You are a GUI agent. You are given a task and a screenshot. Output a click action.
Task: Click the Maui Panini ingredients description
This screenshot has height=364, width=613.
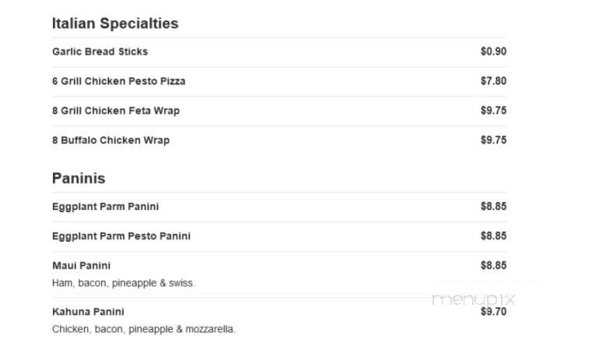click(124, 283)
